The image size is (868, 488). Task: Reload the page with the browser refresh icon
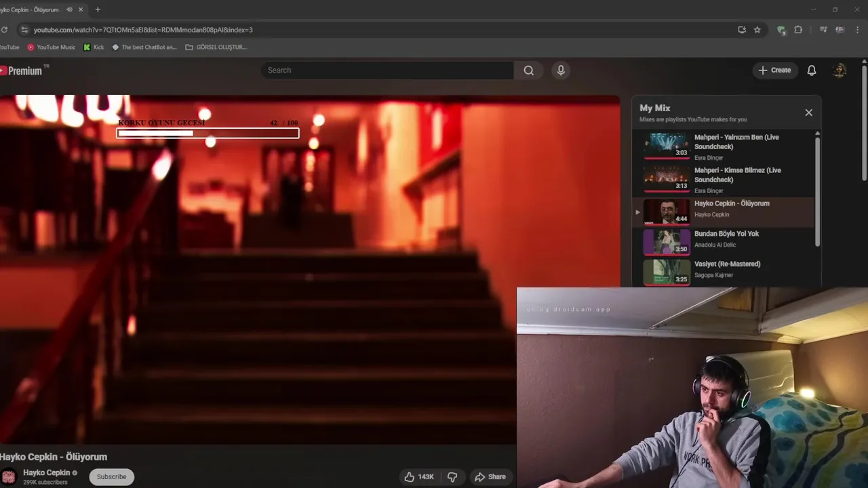pos(4,30)
